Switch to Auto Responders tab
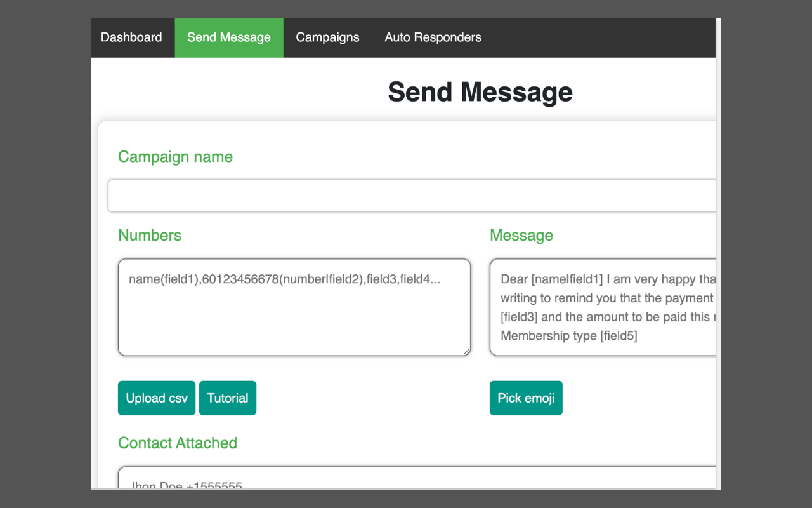812x508 pixels. coord(433,37)
